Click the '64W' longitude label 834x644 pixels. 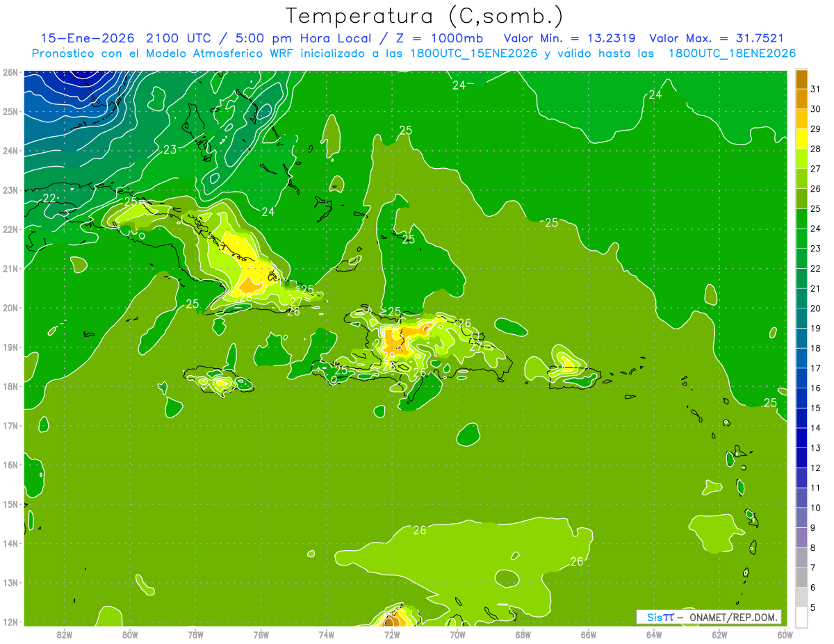[654, 634]
